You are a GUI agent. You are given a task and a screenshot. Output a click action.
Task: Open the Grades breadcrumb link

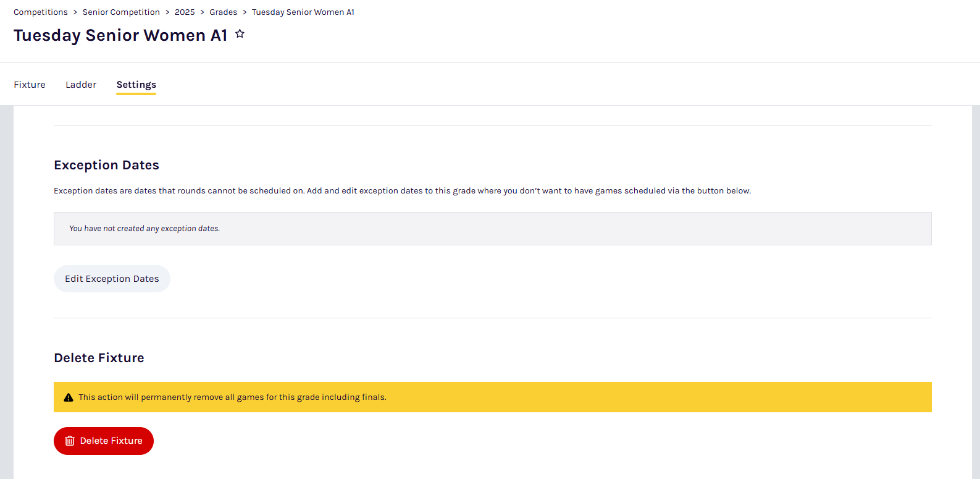223,12
